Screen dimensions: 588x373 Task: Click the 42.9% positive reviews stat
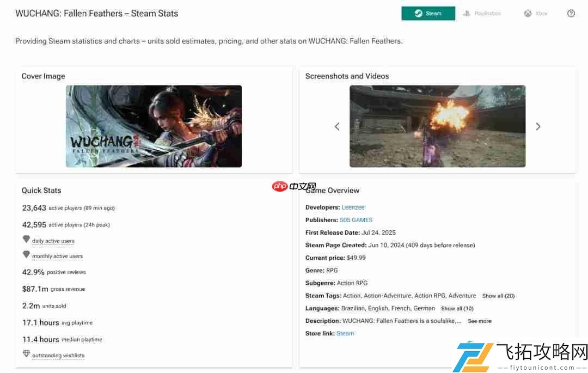point(54,272)
